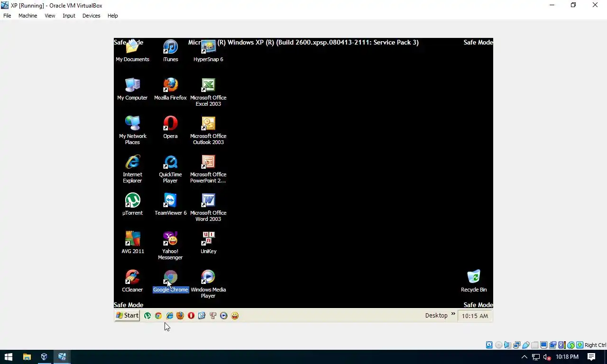Select the Recycle Bin icon
Image resolution: width=607 pixels, height=364 pixels.
(x=474, y=281)
